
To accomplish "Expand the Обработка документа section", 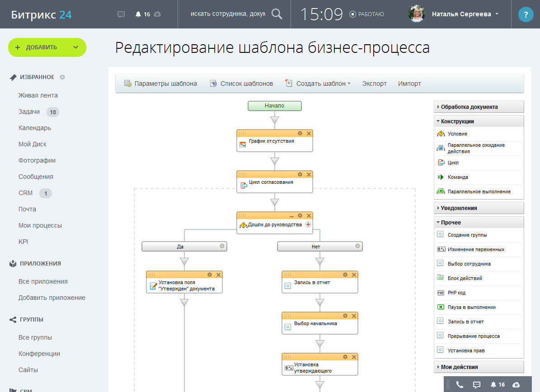I will [x=469, y=107].
